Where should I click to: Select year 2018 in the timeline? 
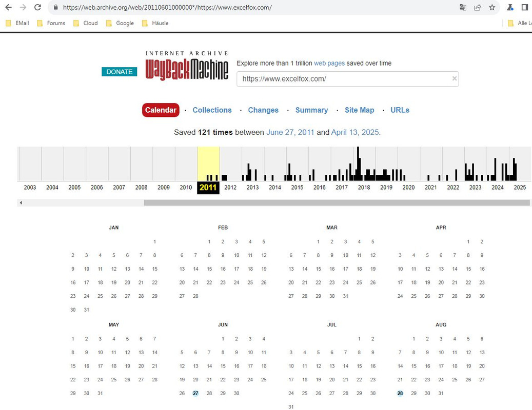(x=364, y=188)
